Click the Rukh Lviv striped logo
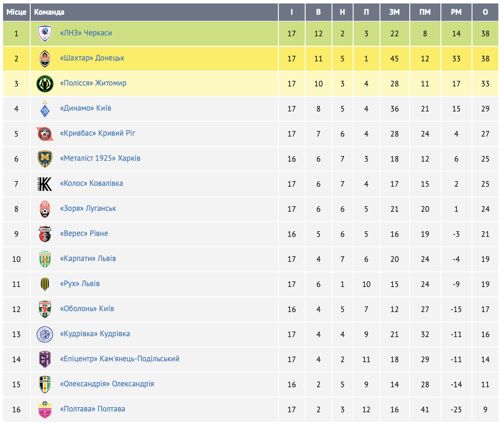This screenshot has height=427, width=504. [x=45, y=284]
